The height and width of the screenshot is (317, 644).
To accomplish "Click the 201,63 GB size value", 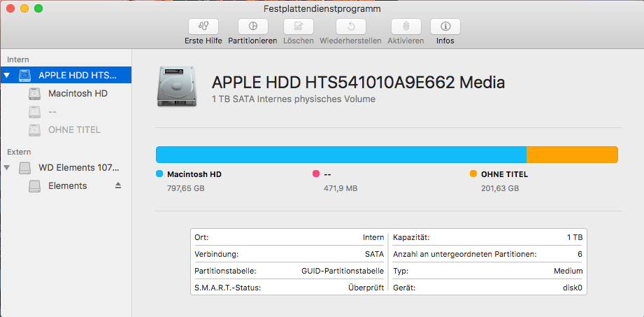I will point(500,188).
